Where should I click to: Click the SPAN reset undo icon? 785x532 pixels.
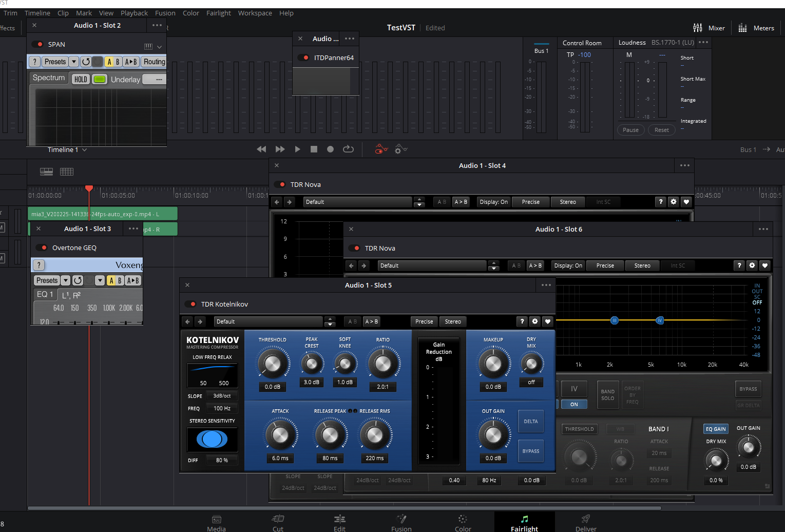tap(86, 62)
